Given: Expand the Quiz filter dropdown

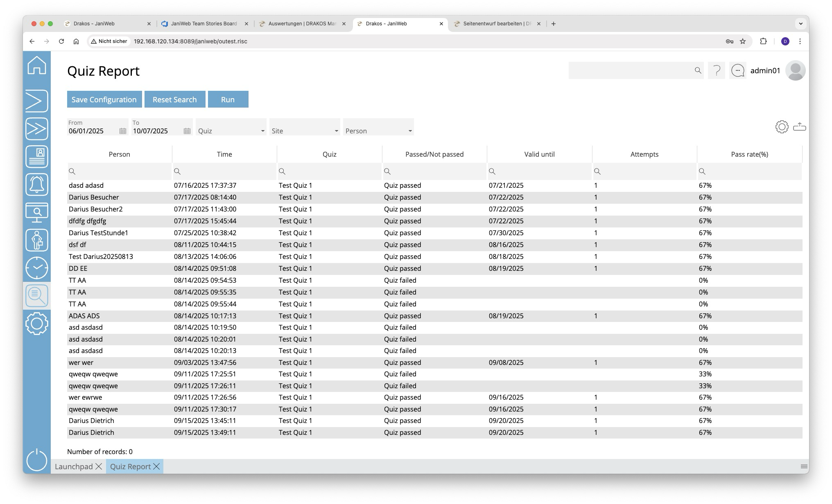Looking at the screenshot, I should (x=262, y=131).
